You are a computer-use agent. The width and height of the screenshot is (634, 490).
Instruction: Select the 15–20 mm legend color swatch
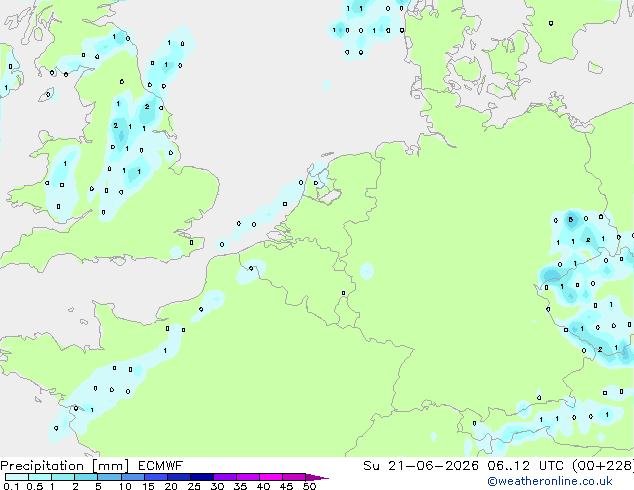155,477
